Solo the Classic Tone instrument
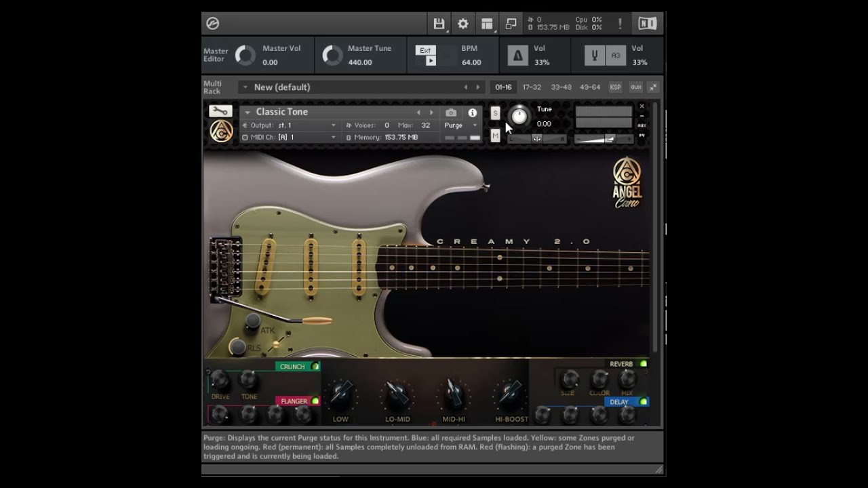Viewport: 868px width, 488px height. (x=495, y=113)
